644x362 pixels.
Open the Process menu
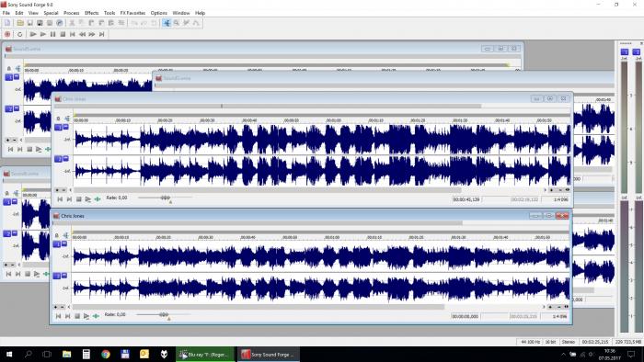71,13
